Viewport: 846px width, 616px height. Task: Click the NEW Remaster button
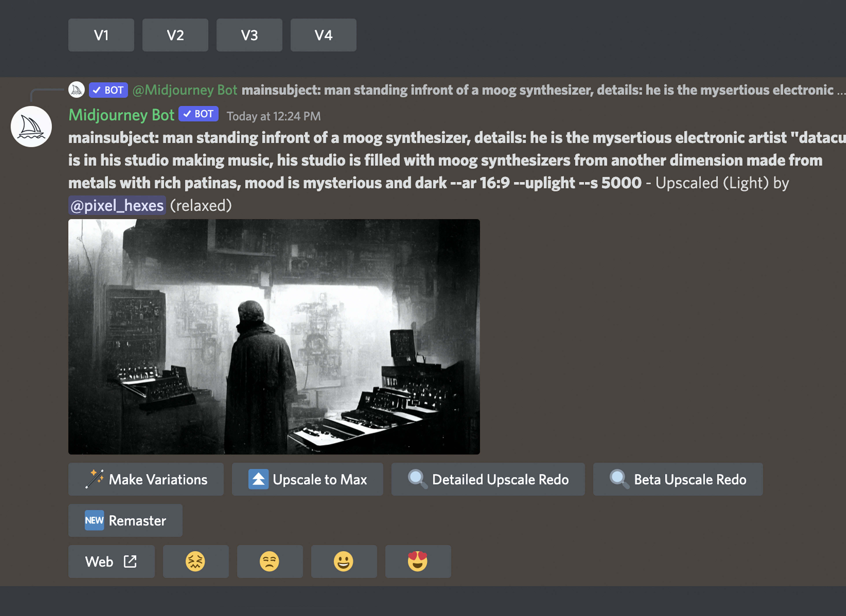click(x=125, y=520)
